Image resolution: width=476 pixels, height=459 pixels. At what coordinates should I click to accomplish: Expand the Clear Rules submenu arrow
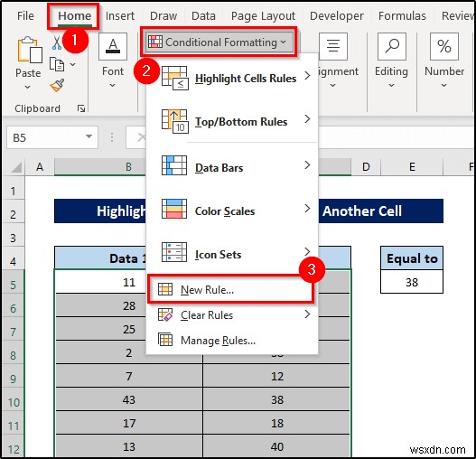[307, 314]
